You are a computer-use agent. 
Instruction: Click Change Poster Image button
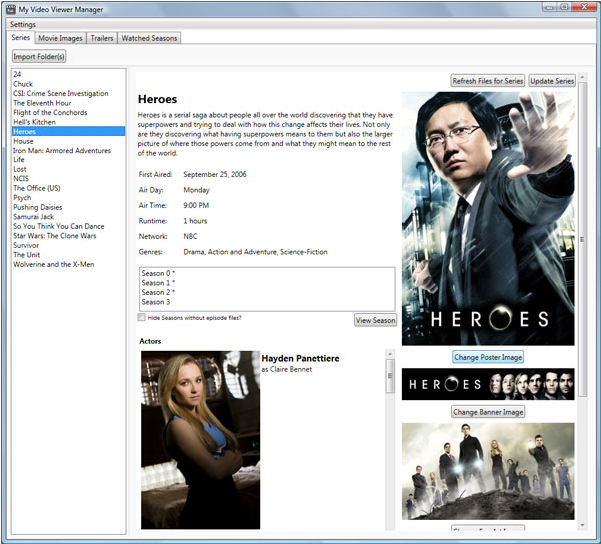pos(488,357)
